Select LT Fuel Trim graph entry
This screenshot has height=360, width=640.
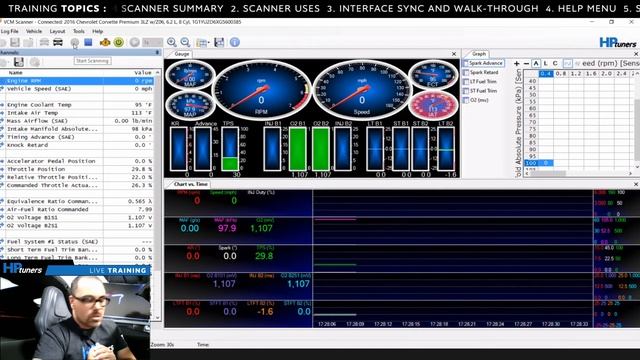(x=480, y=82)
